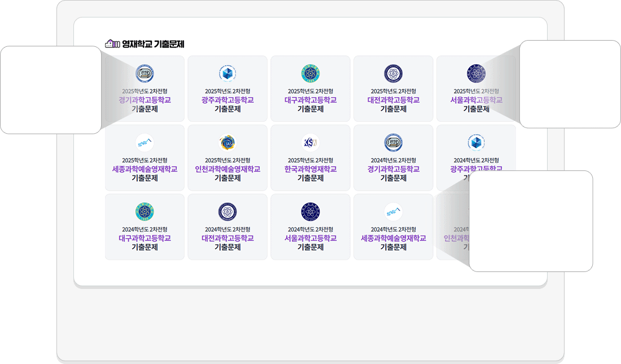Open 2025 광주과학고등학교 name link
Image resolution: width=621 pixels, height=364 pixels.
228,100
